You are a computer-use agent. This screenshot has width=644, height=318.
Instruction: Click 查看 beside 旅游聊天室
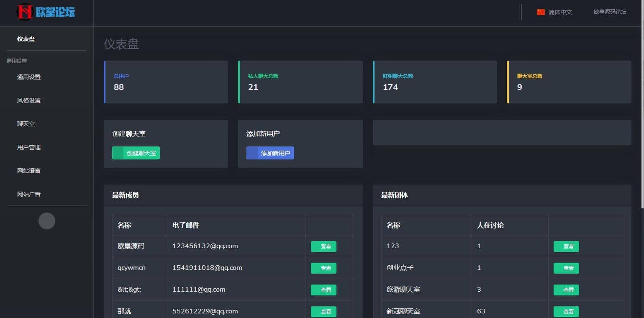click(x=566, y=290)
